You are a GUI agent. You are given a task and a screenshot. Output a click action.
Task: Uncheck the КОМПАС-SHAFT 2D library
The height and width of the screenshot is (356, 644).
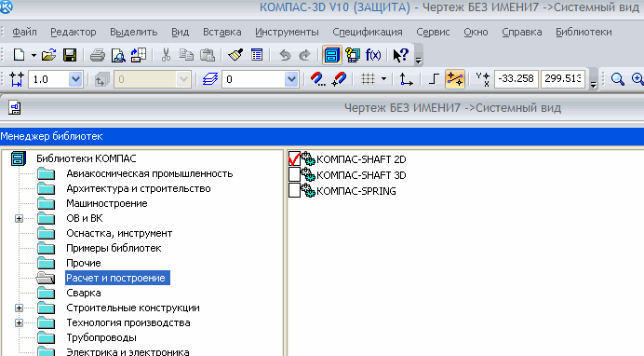click(x=294, y=158)
